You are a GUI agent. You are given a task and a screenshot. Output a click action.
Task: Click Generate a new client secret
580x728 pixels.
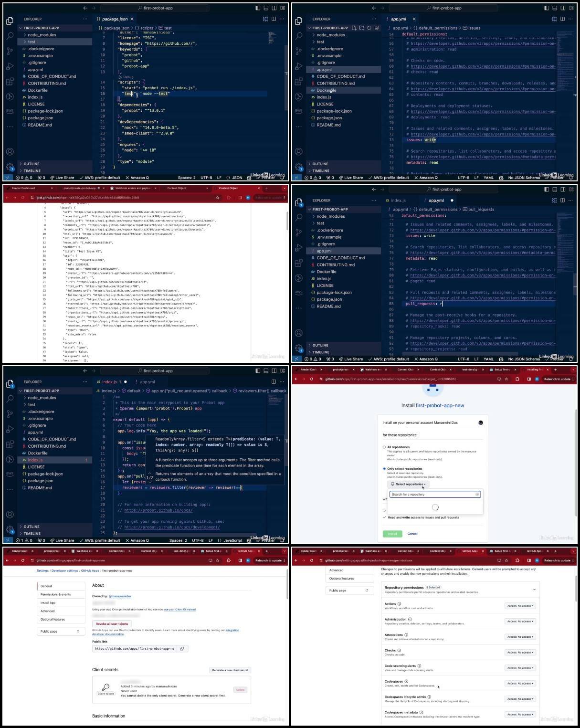pos(230,670)
